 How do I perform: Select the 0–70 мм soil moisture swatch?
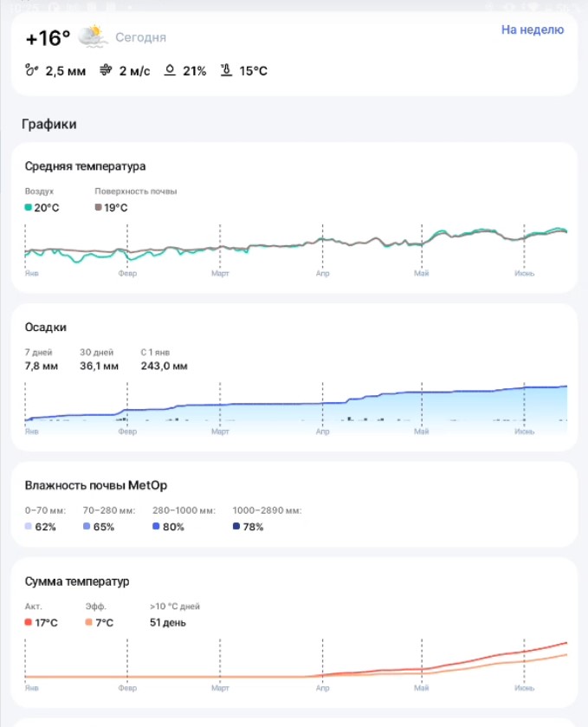tap(29, 526)
